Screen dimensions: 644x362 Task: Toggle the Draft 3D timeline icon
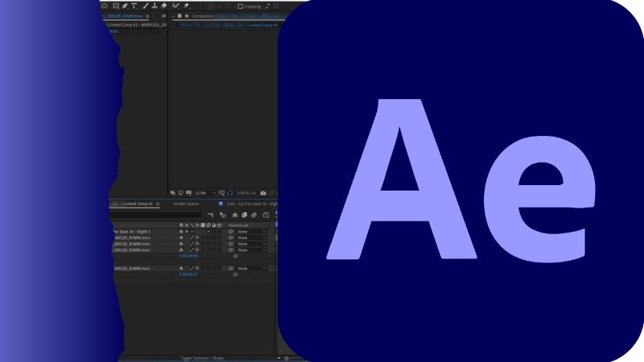pos(223,215)
